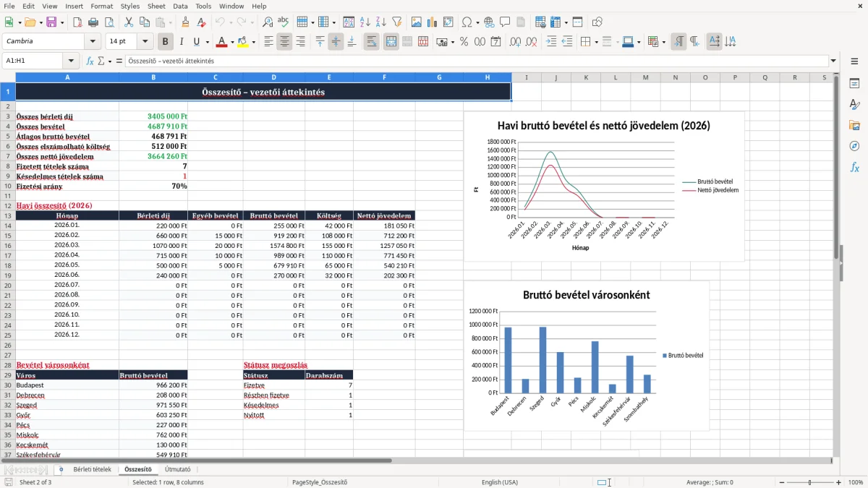Image resolution: width=868 pixels, height=488 pixels.
Task: Align text left
Action: click(268, 42)
